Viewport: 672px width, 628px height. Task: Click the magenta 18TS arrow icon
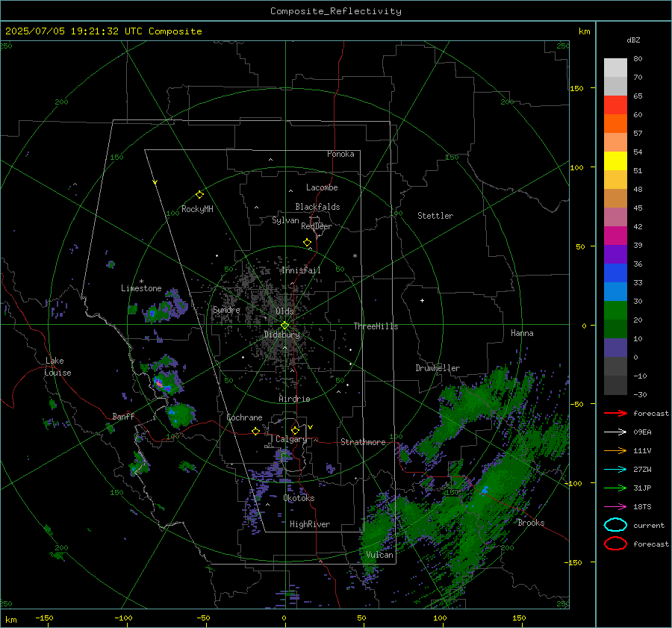pyautogui.click(x=615, y=506)
